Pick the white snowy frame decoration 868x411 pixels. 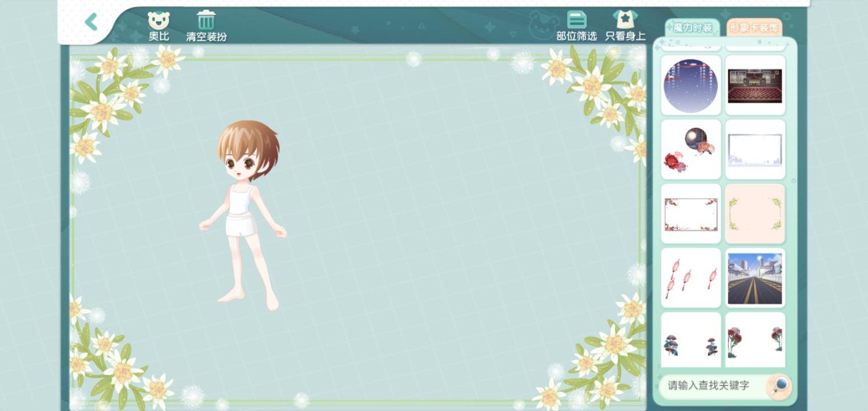(x=755, y=150)
